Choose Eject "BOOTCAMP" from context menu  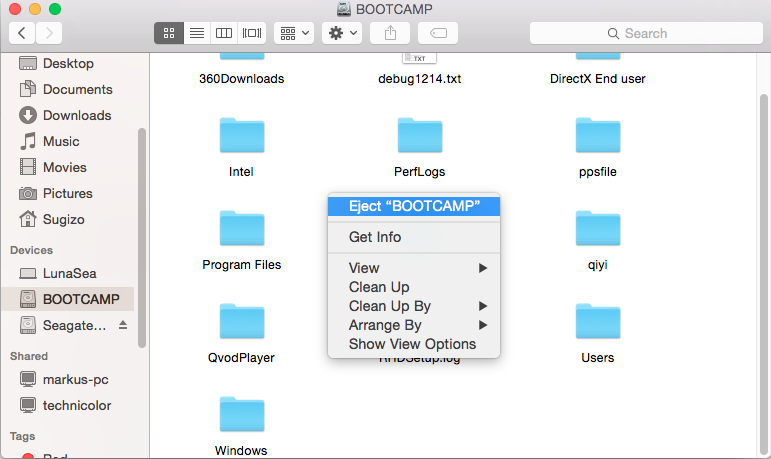click(414, 206)
